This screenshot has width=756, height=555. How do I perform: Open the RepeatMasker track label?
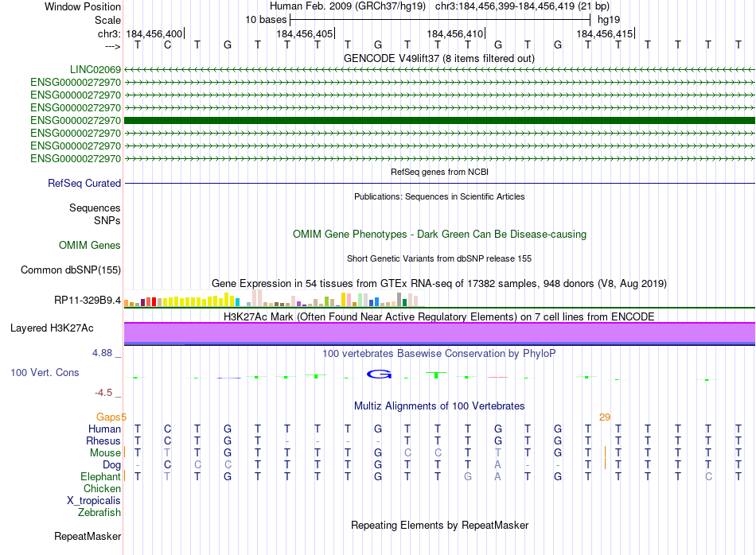pyautogui.click(x=88, y=536)
